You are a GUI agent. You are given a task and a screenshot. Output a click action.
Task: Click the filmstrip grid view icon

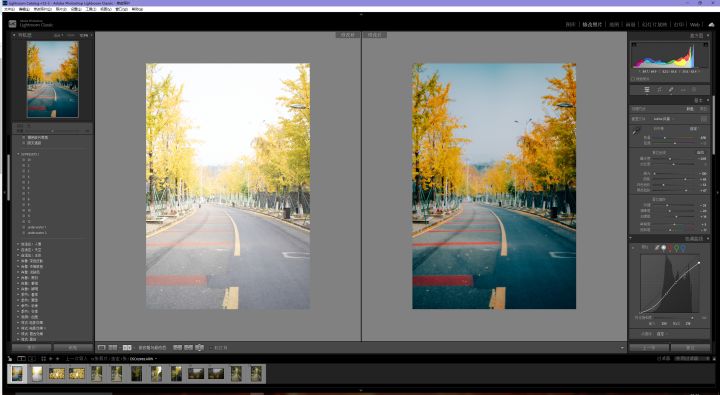pos(44,358)
